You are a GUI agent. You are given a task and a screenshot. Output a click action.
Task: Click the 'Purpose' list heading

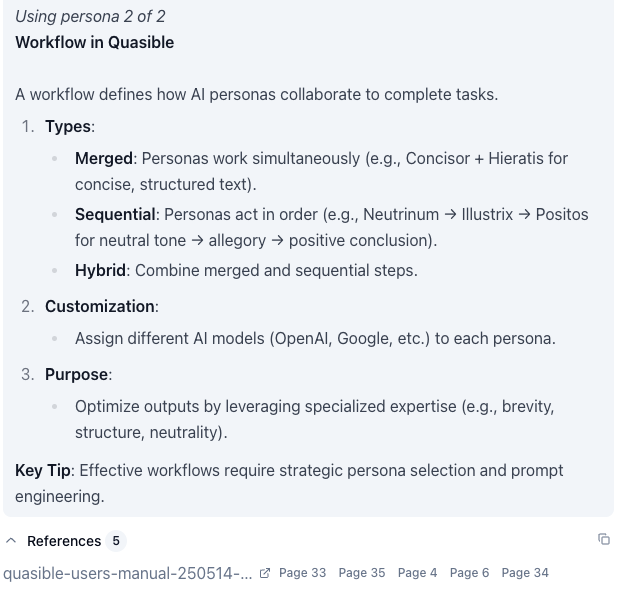point(76,374)
